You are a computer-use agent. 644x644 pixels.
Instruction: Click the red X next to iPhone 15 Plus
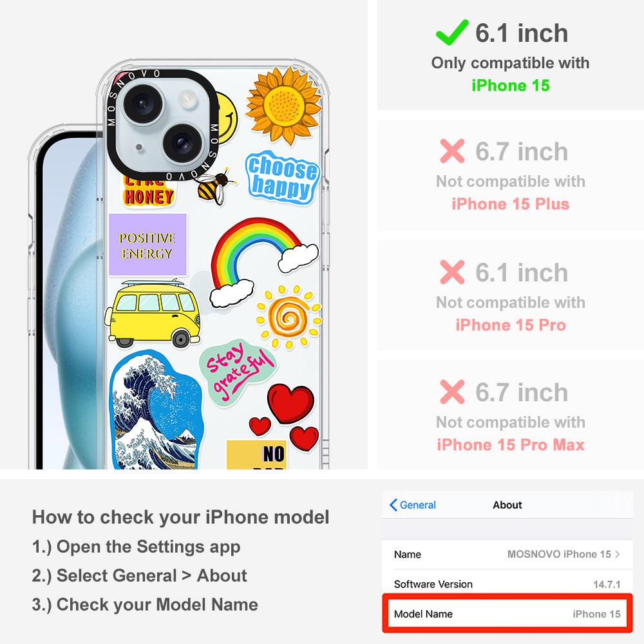452,151
